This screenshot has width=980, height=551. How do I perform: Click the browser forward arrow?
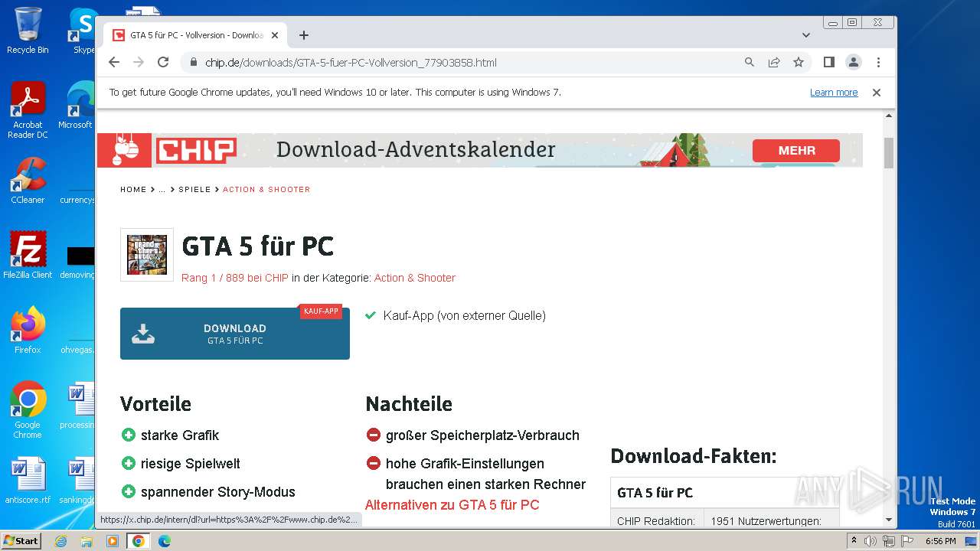point(139,63)
